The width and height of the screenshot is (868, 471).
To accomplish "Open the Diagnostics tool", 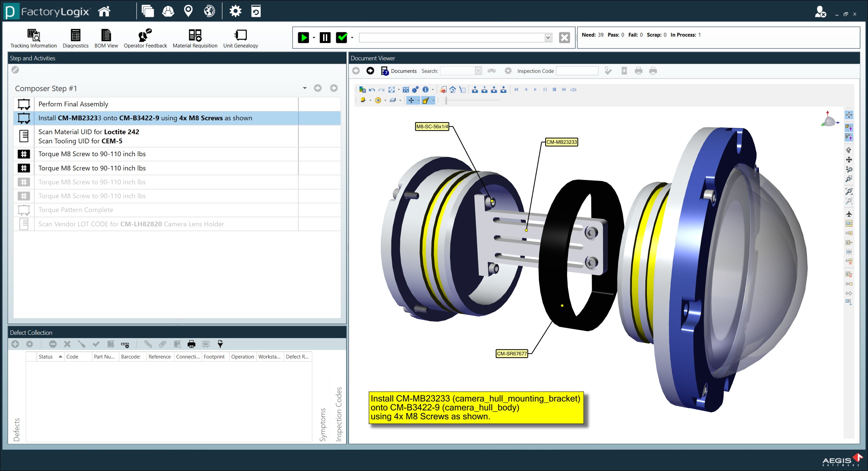I will point(76,38).
